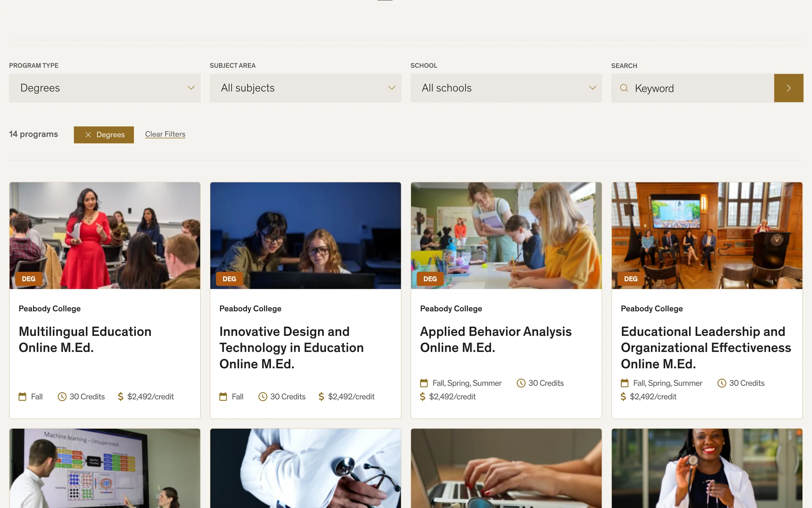The width and height of the screenshot is (812, 508).
Task: Click calendar icon on Educational Leadership card
Action: click(x=624, y=383)
